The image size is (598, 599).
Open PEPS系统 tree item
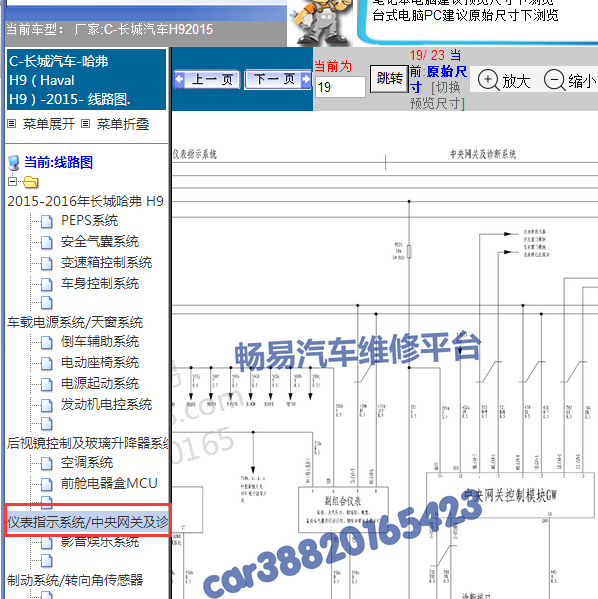89,220
